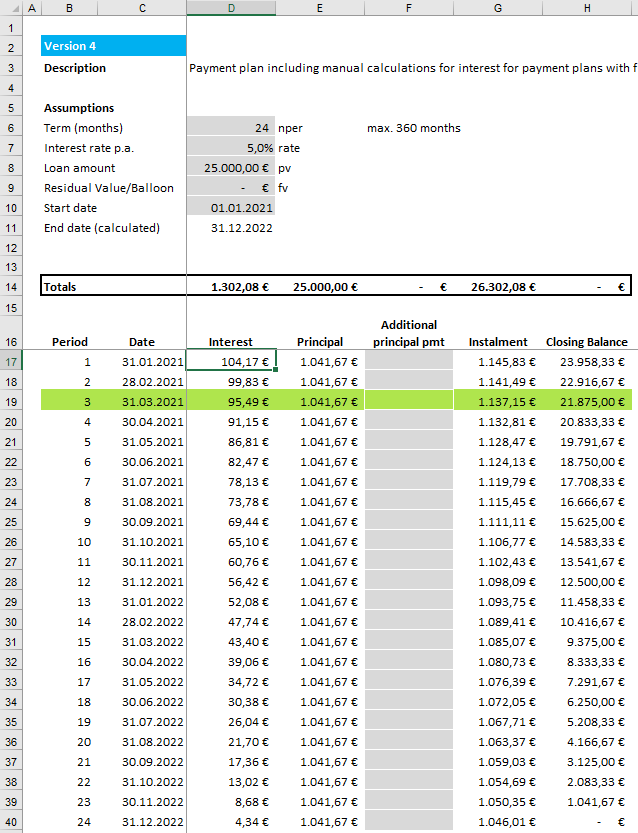This screenshot has width=638, height=833.
Task: Select the interest rate cell showing 5,0%
Action: pyautogui.click(x=231, y=147)
